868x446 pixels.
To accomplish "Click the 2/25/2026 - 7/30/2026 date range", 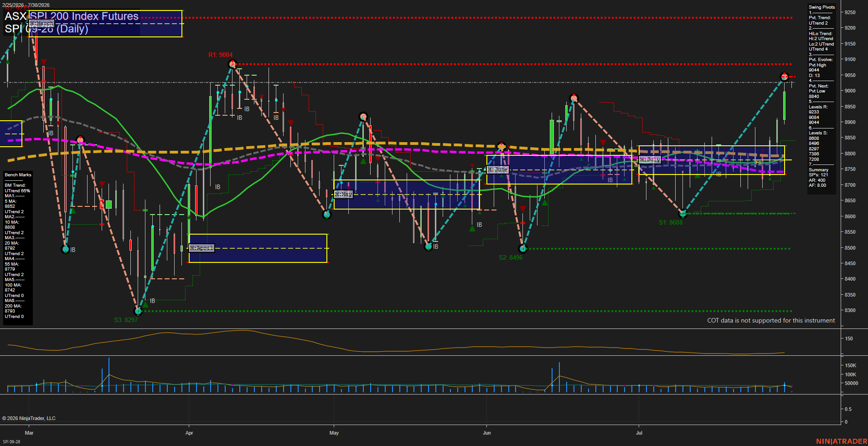I will point(26,5).
